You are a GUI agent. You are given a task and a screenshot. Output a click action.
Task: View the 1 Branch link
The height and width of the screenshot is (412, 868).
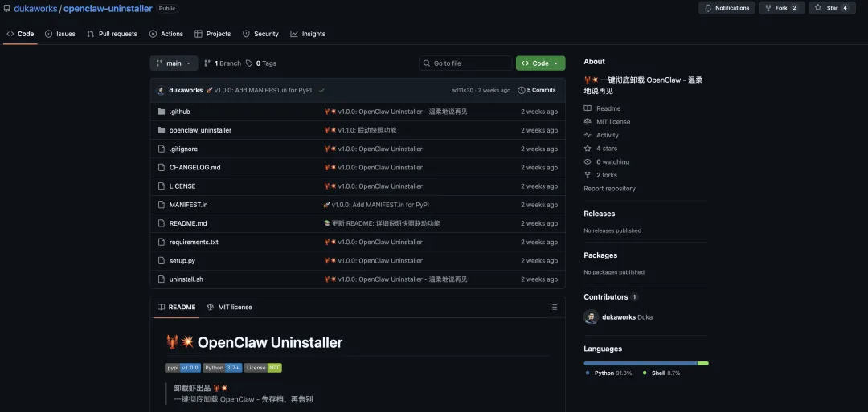point(223,63)
